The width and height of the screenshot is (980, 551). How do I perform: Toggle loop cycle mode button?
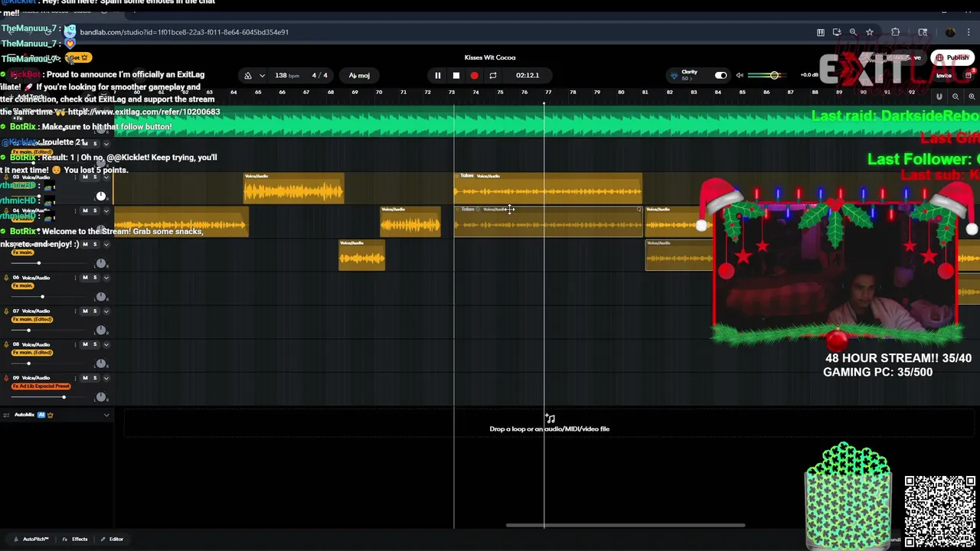[x=493, y=75]
